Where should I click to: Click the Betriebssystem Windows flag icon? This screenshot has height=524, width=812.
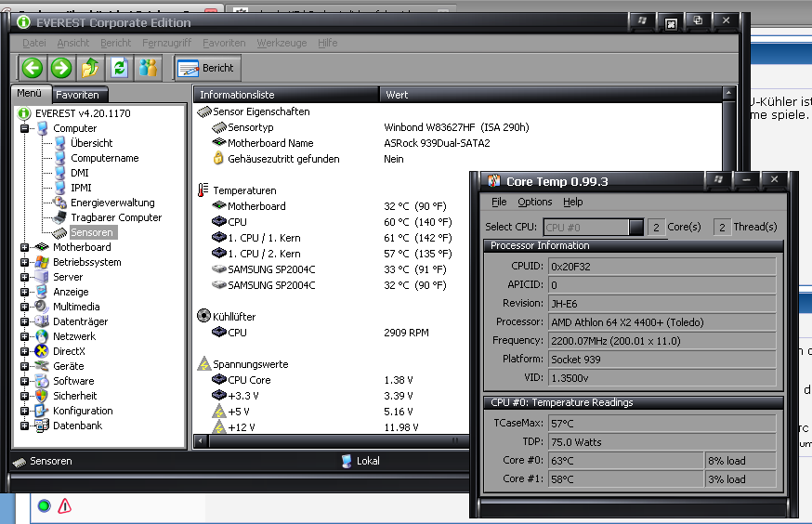pos(42,262)
